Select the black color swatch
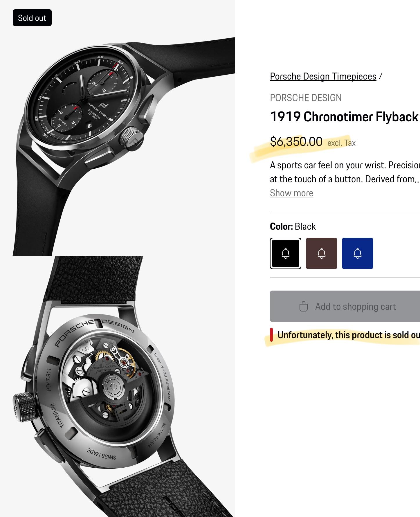The image size is (420, 517). pyautogui.click(x=286, y=253)
